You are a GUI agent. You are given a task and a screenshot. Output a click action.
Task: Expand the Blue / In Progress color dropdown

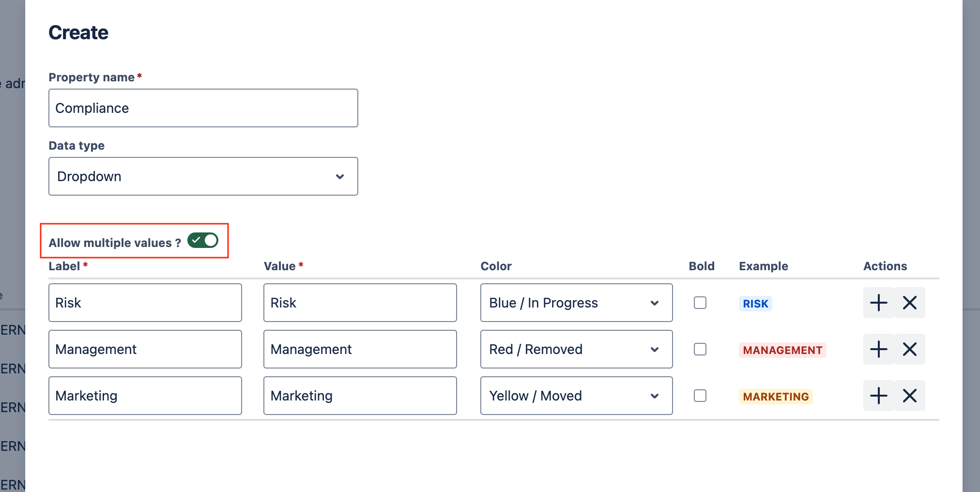(576, 303)
